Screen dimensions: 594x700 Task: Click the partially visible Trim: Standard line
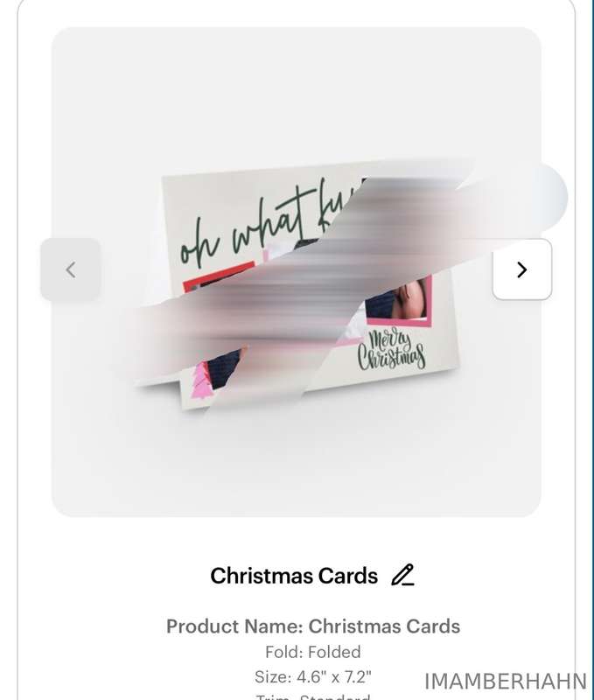pos(313,696)
